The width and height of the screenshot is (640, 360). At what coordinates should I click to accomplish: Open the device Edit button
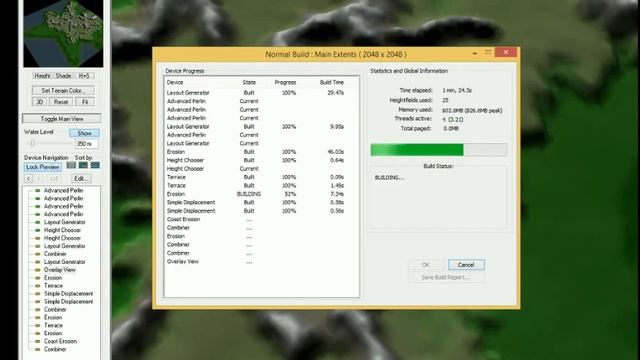tap(80, 179)
